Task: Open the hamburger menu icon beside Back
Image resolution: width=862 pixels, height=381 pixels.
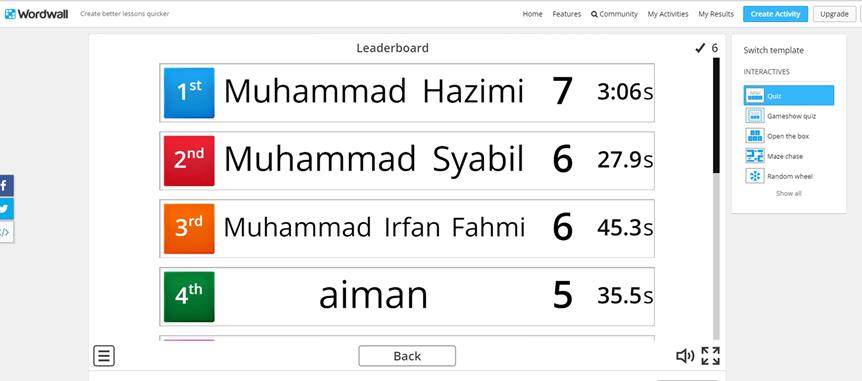Action: click(104, 356)
